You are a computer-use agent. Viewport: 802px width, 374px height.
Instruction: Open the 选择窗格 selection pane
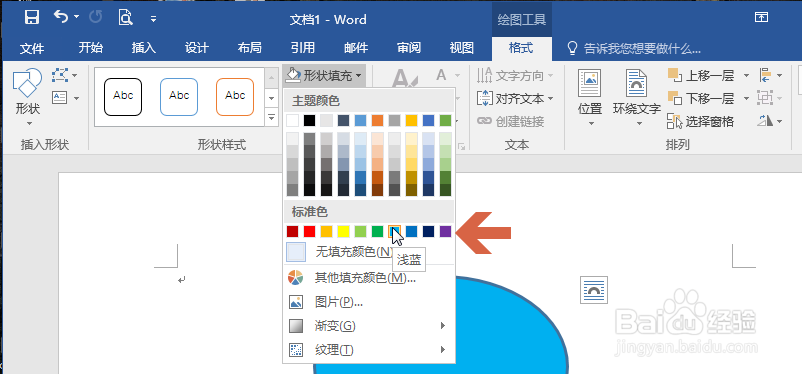[701, 121]
